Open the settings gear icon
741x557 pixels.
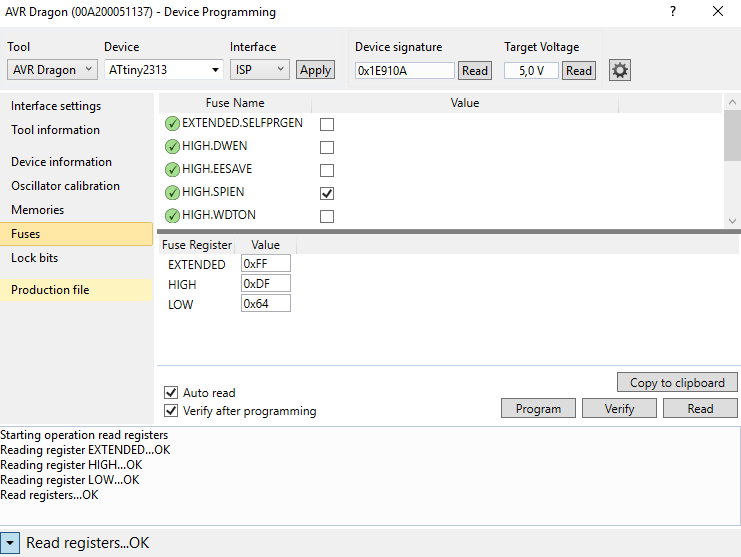click(x=620, y=71)
